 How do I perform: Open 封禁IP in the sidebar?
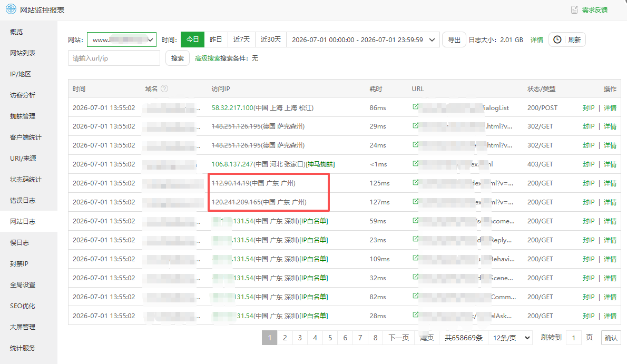(19, 263)
